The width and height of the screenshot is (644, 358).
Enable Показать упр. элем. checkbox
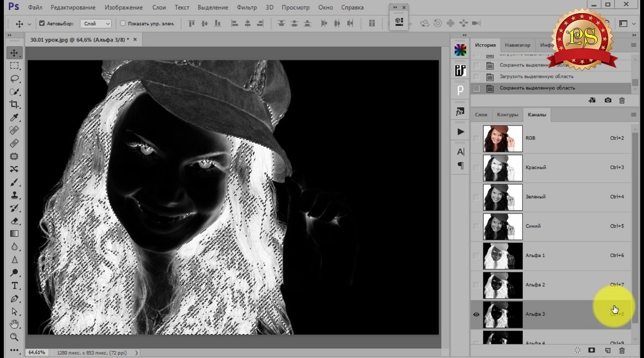pos(123,24)
